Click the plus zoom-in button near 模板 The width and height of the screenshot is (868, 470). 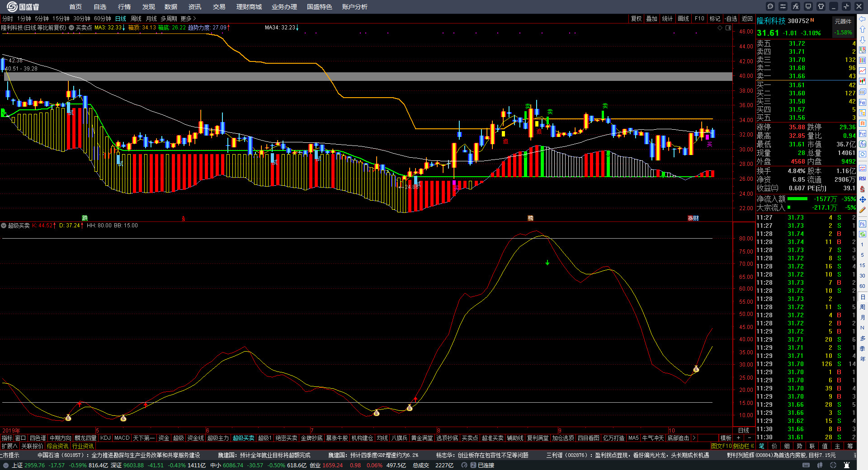[739, 438]
